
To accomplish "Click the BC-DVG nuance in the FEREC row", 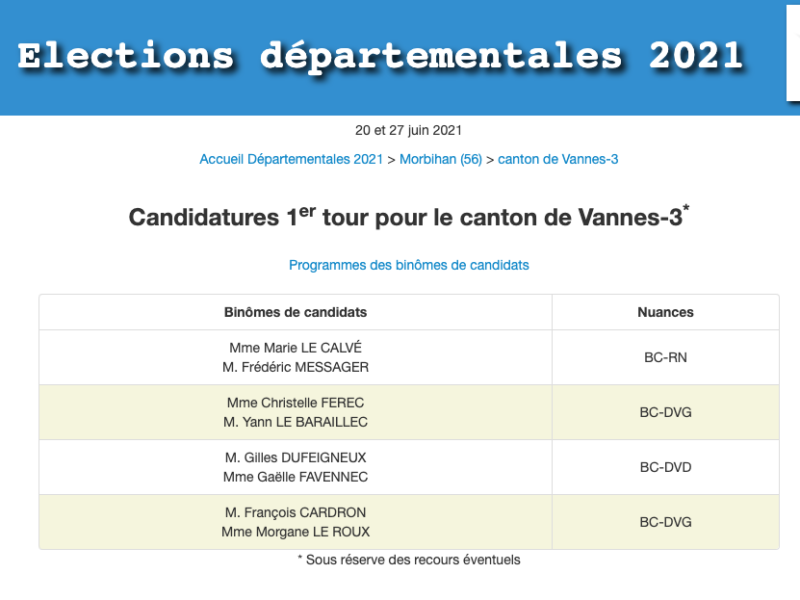I will pos(665,412).
